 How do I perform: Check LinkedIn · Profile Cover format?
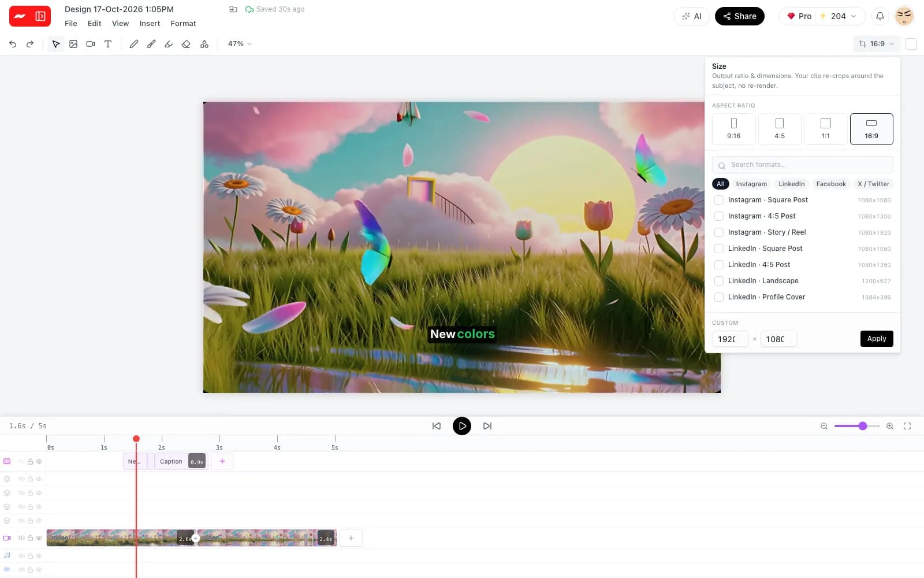(719, 297)
